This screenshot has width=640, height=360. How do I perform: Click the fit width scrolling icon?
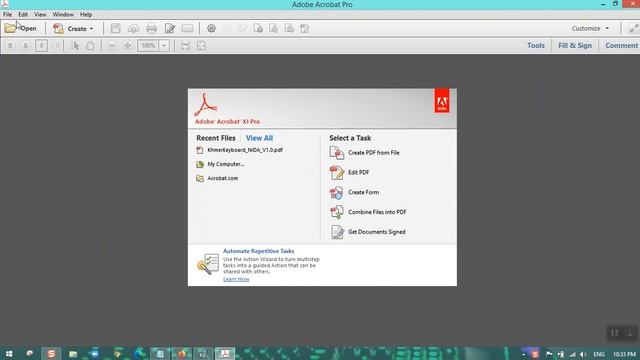tap(185, 45)
